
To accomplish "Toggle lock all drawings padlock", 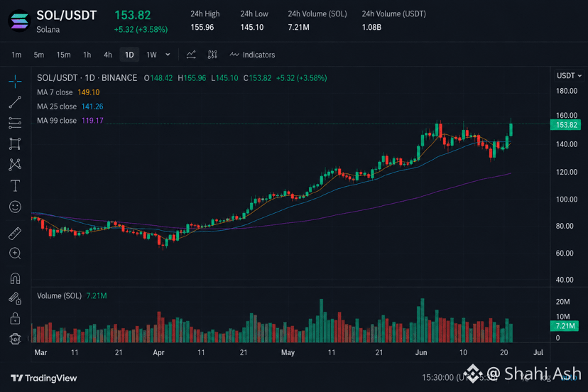I will [15, 318].
